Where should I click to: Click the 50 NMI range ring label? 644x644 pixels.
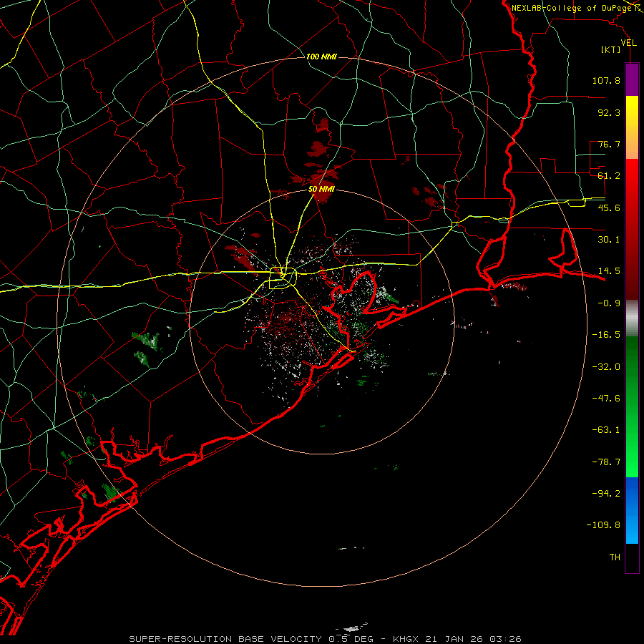[321, 189]
